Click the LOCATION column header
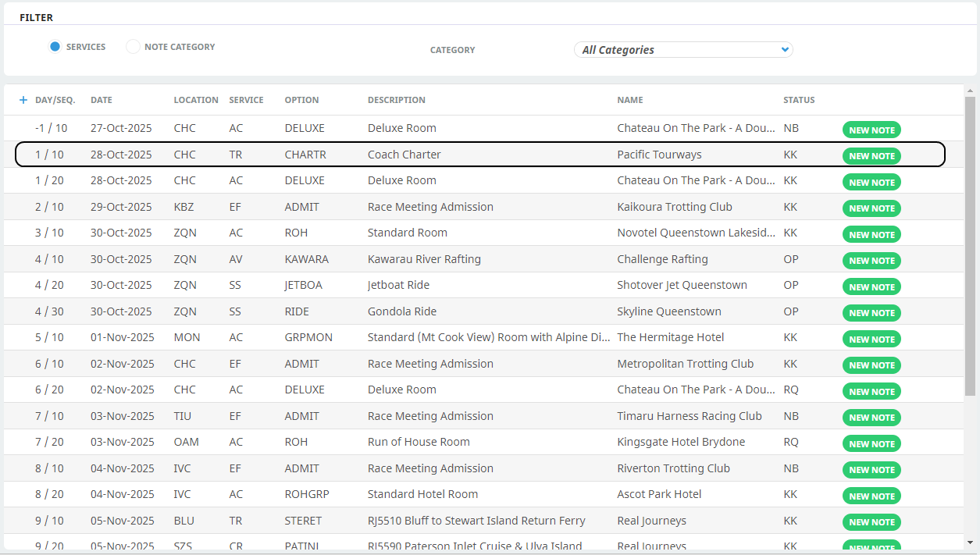Image resolution: width=980 pixels, height=555 pixels. click(196, 100)
